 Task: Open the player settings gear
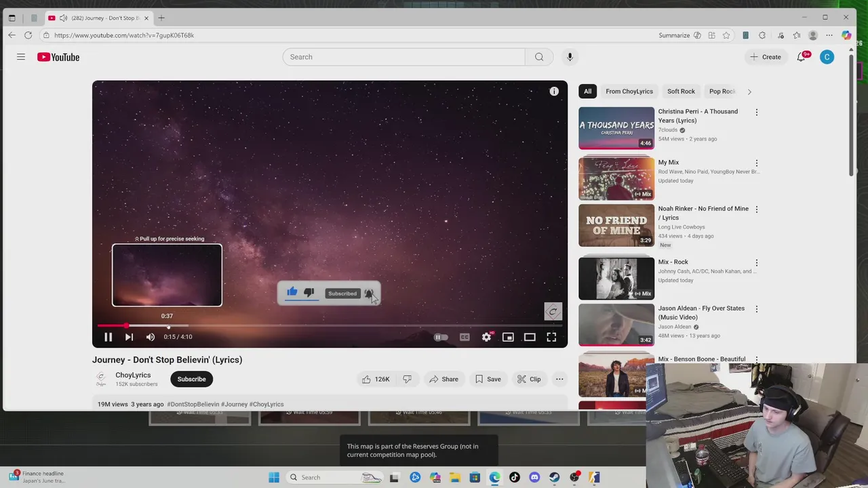[486, 337]
